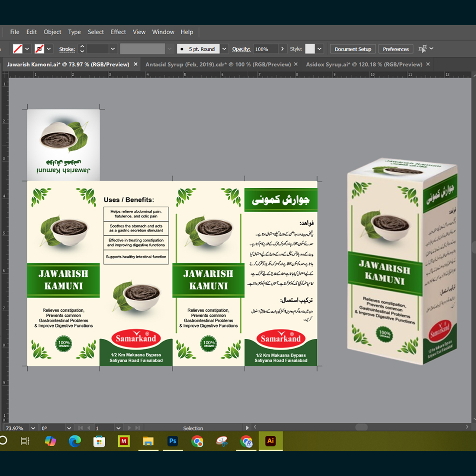The height and width of the screenshot is (476, 476).
Task: Click the Opacity 100% field
Action: coord(266,49)
